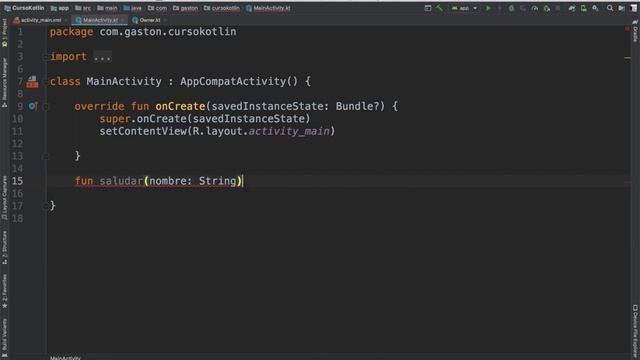Image resolution: width=640 pixels, height=360 pixels.
Task: Click 'super' keyword on line 10
Action: pos(115,119)
